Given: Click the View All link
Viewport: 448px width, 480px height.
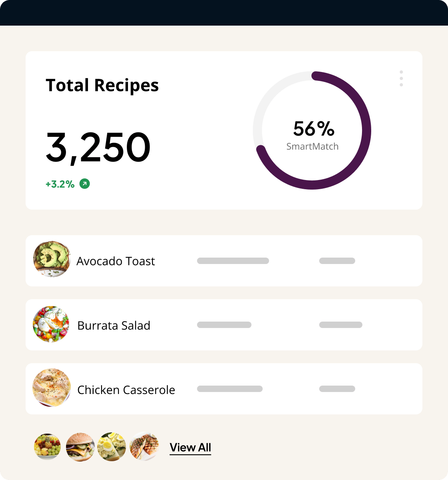Looking at the screenshot, I should [x=190, y=448].
